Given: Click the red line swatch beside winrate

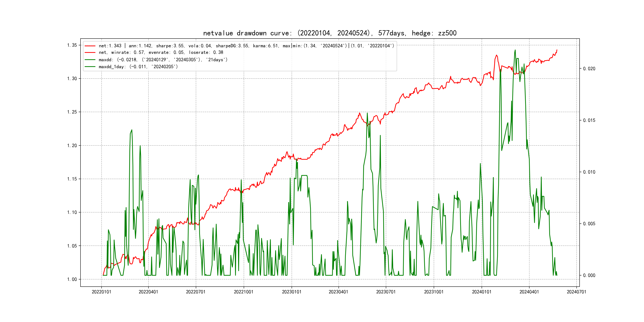Looking at the screenshot, I should point(90,52).
